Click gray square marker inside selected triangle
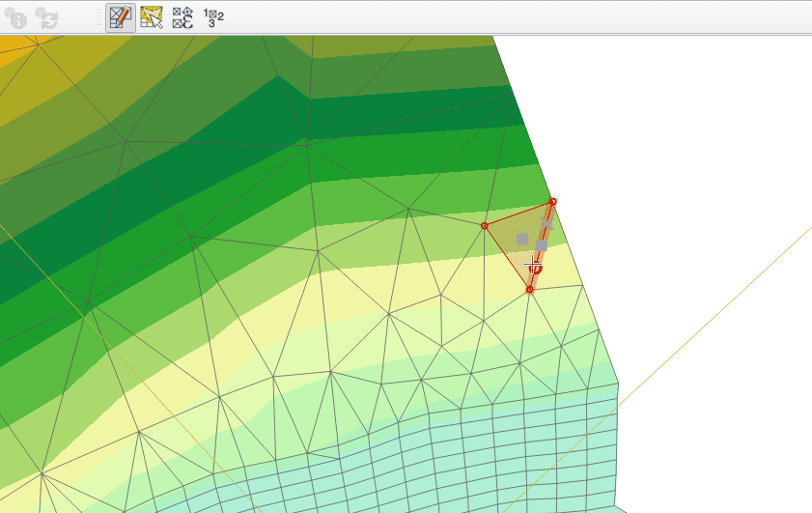Image resolution: width=812 pixels, height=513 pixels. (x=522, y=239)
